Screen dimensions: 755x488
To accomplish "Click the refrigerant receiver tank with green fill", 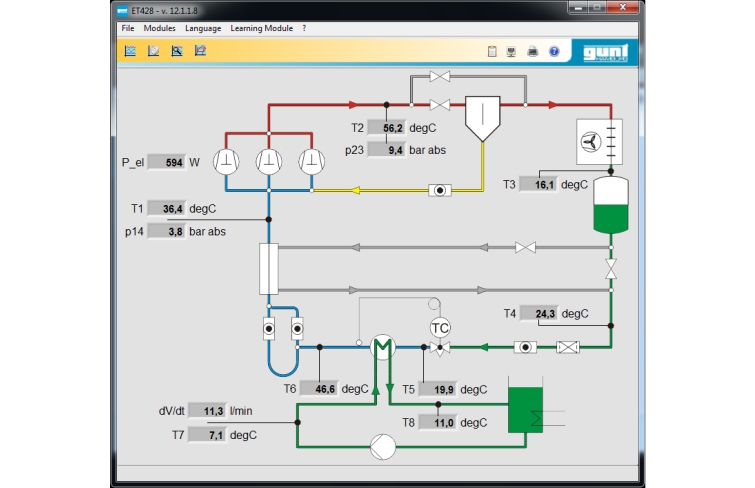I will pos(611,205).
